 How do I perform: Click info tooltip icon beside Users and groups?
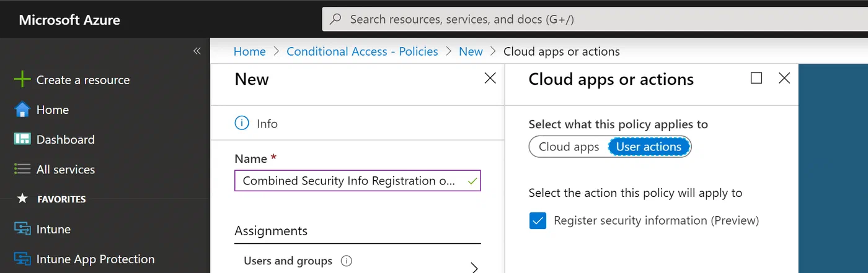[347, 261]
